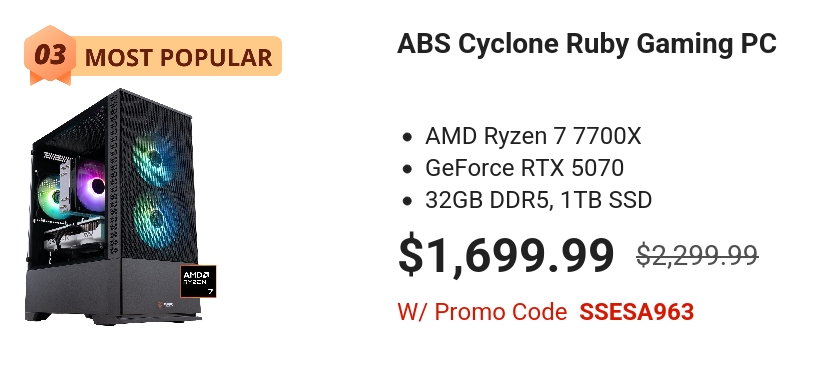
Task: Click the green rear exhaust fan
Action: (x=51, y=196)
